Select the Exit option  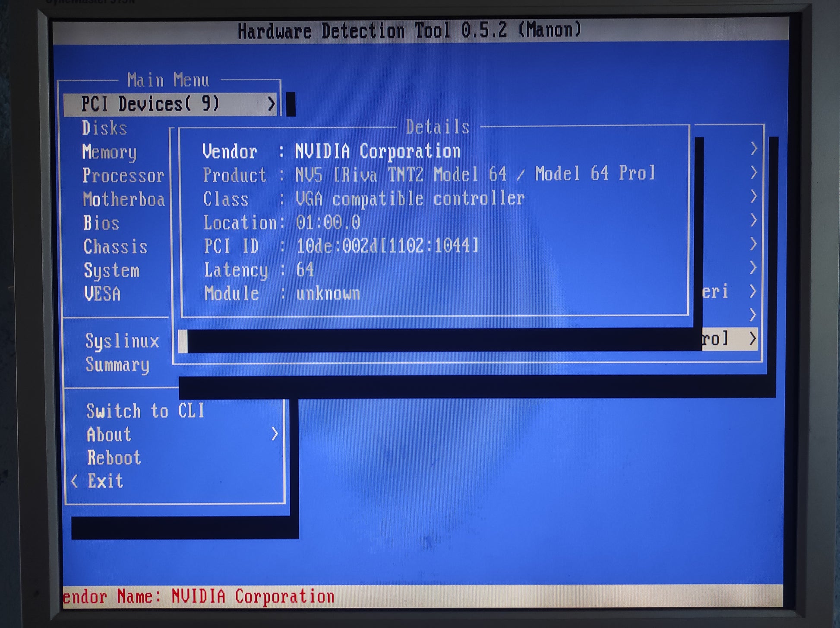click(x=105, y=481)
